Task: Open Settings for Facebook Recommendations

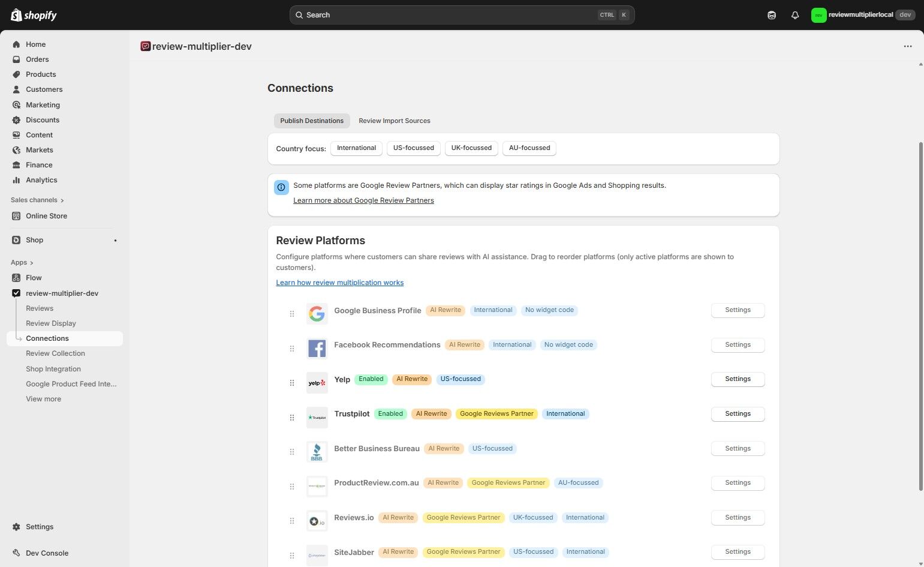Action: [x=738, y=345]
